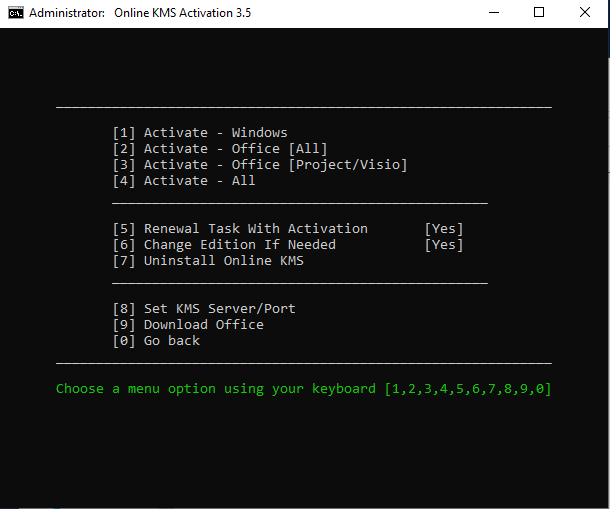Click the green 'Choose a menu option' prompt

pos(303,389)
